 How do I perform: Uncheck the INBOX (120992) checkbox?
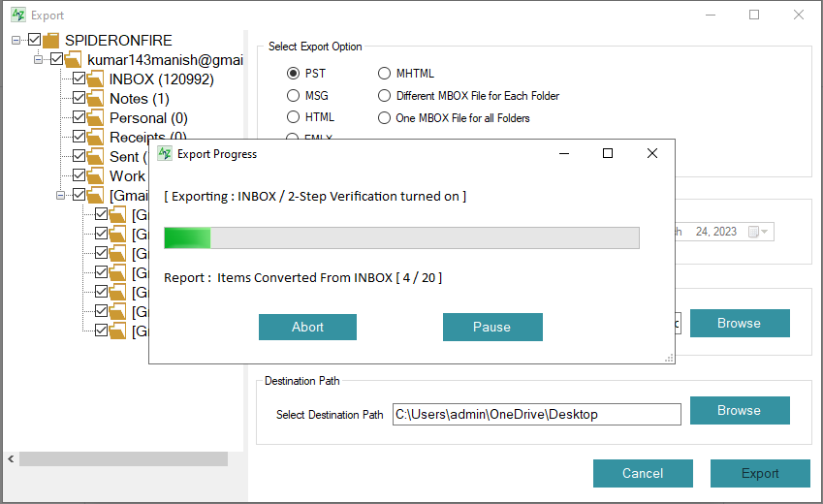(x=79, y=79)
